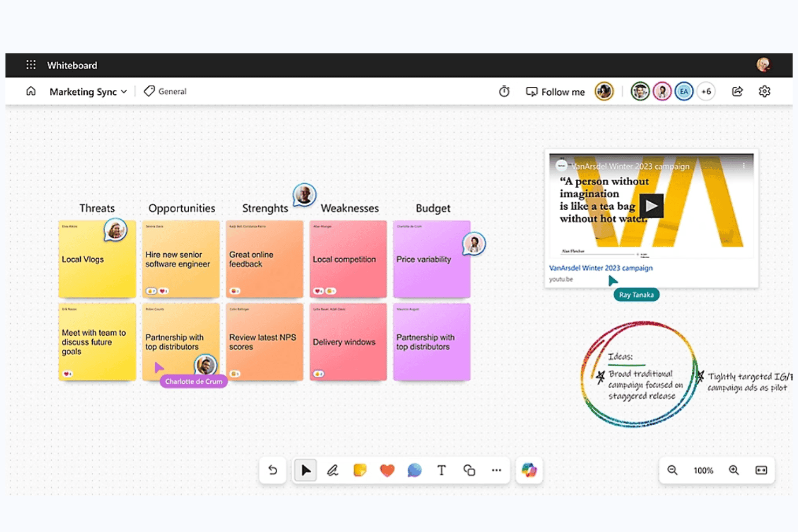
Task: Add a comment bubble
Action: (414, 470)
